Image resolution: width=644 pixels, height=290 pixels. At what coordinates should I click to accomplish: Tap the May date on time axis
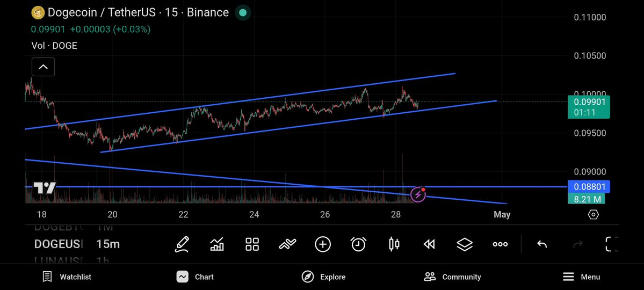(x=502, y=214)
